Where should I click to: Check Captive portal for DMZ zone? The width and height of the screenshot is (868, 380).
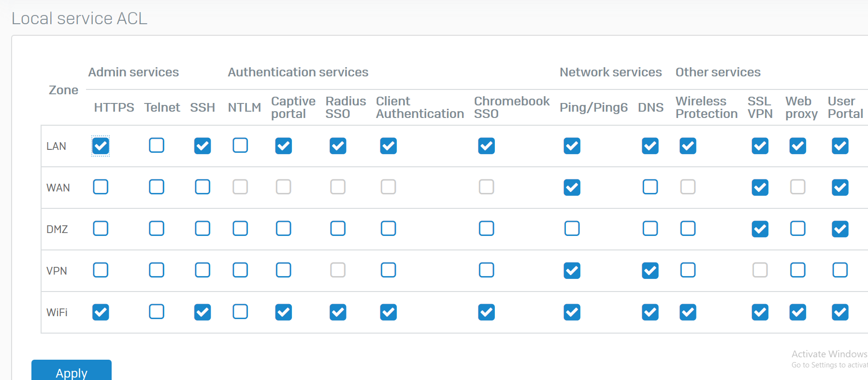[x=283, y=229]
